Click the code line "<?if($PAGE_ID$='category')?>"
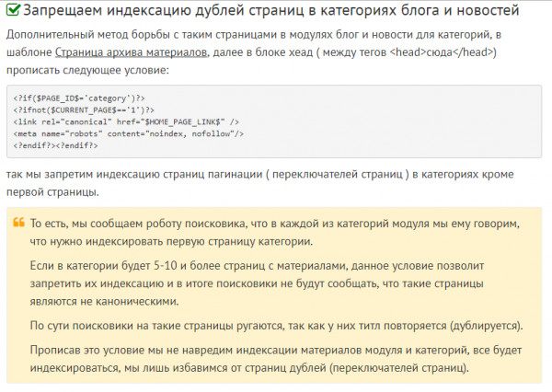This screenshot has height=392, width=552. tap(79, 98)
